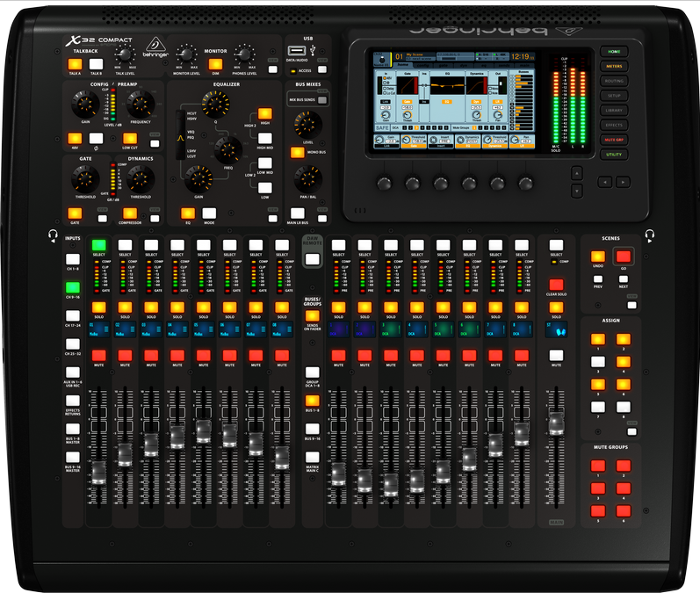Toggle the monitor DIM button
Screen dimensions: 700x593
coord(215,64)
